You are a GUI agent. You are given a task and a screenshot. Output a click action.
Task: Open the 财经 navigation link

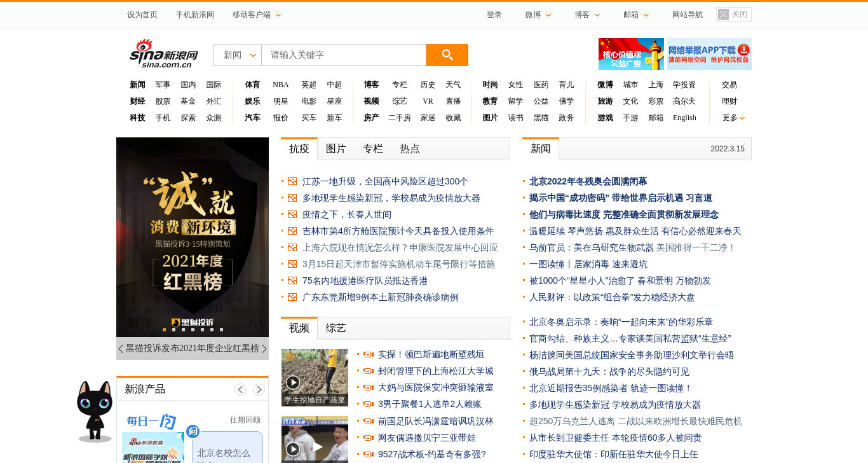pyautogui.click(x=137, y=101)
